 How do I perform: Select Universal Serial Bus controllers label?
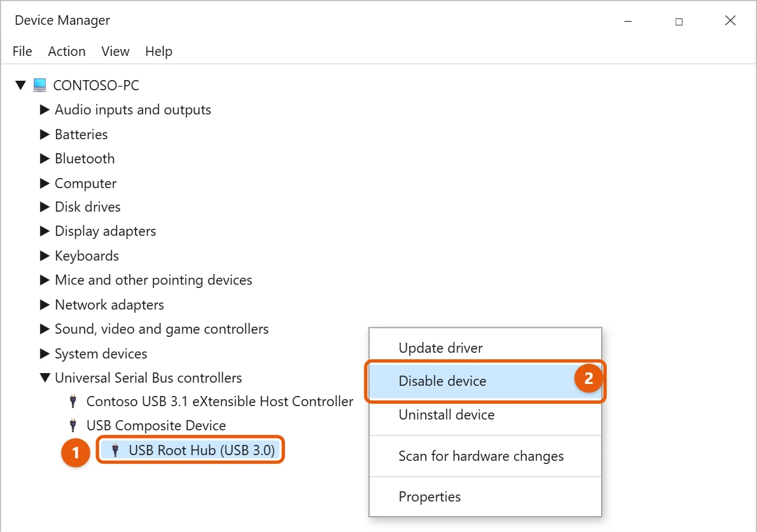click(x=148, y=378)
